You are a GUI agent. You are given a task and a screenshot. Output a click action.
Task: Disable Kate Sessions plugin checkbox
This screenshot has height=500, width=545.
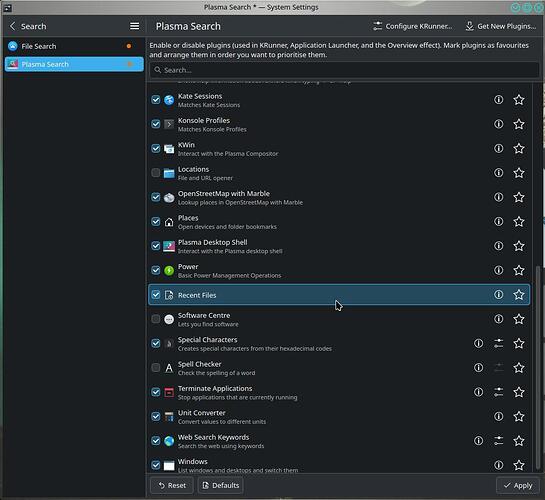156,100
